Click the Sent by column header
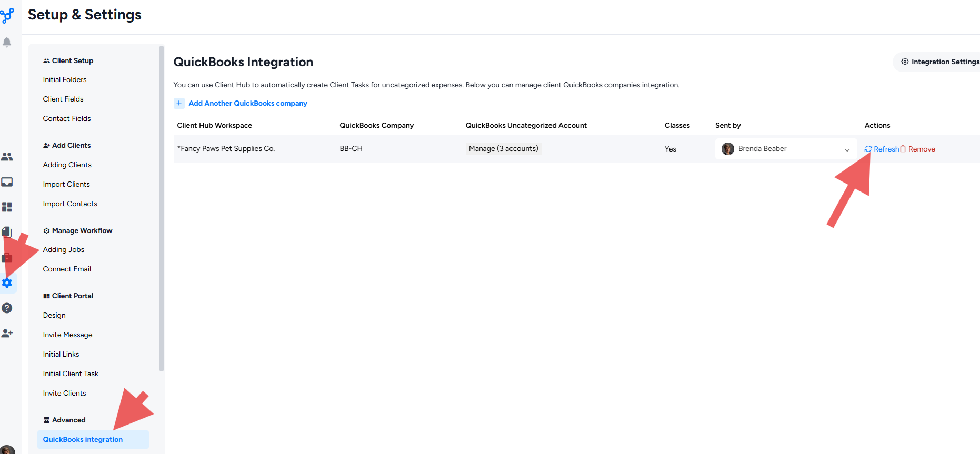This screenshot has height=454, width=980. [x=728, y=125]
